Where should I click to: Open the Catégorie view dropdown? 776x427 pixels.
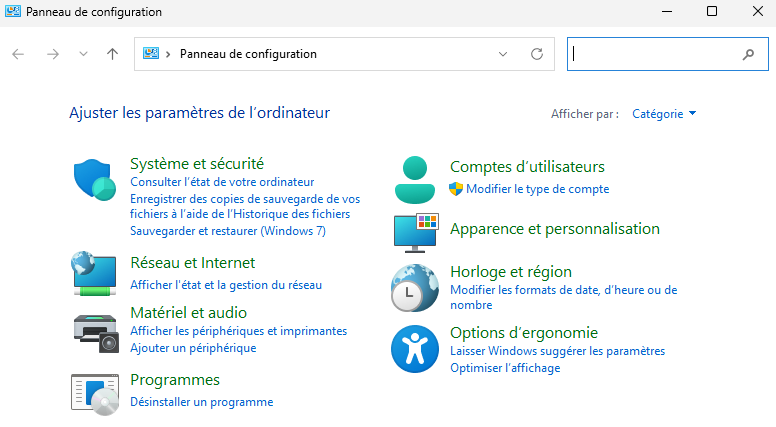tap(664, 114)
